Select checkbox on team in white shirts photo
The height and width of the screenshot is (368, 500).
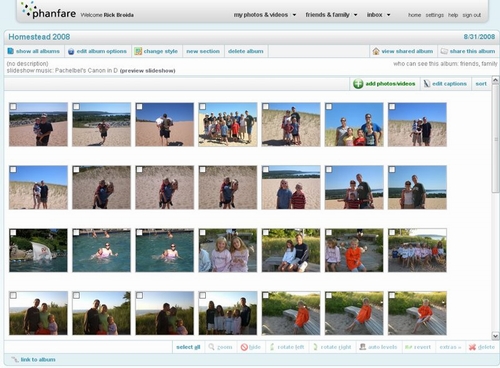(x=392, y=232)
